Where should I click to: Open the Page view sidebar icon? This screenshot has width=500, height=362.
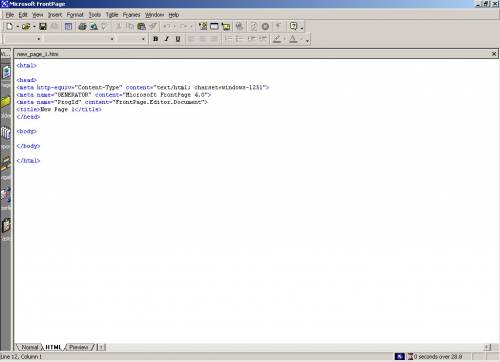pyautogui.click(x=6, y=72)
